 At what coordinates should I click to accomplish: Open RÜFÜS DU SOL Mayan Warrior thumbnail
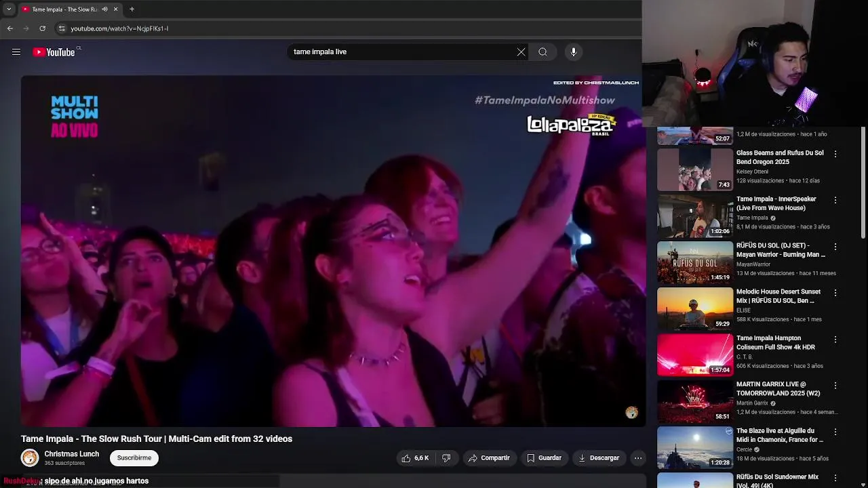coord(695,262)
